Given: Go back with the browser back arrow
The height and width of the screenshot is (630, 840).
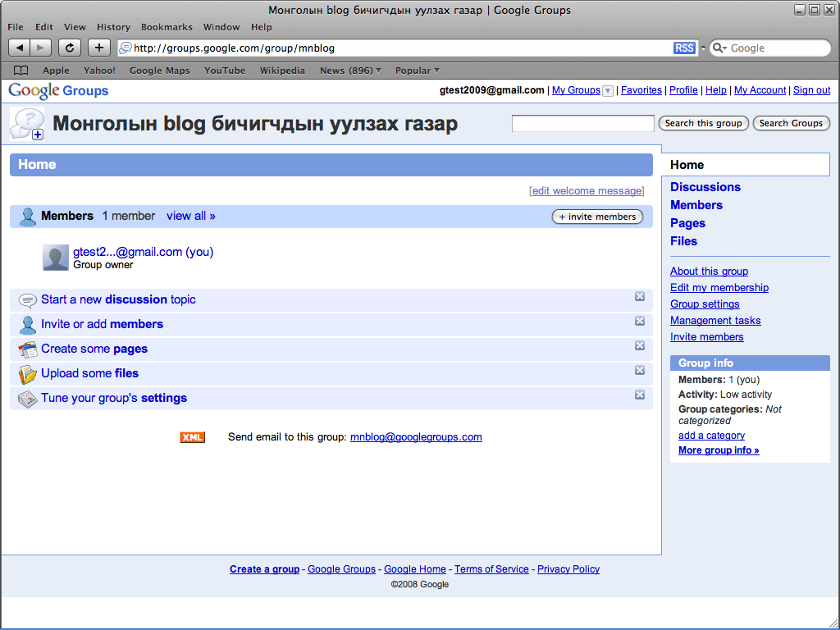Looking at the screenshot, I should point(20,48).
